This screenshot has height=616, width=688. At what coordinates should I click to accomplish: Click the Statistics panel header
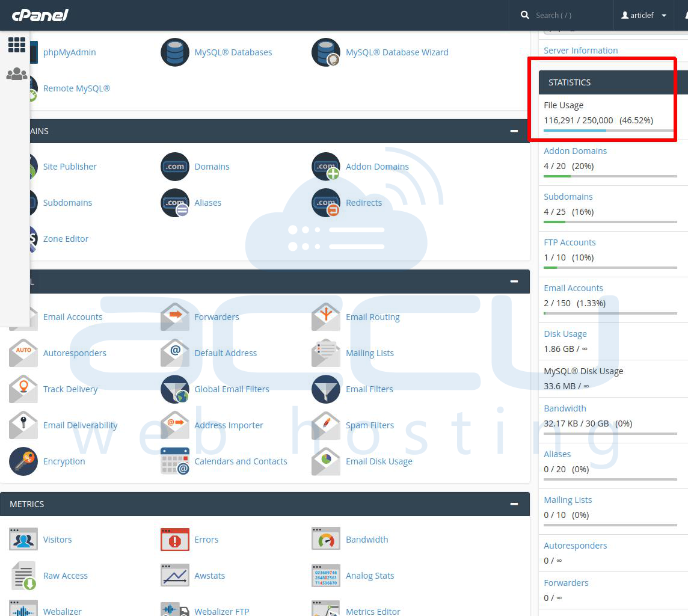[x=613, y=82]
